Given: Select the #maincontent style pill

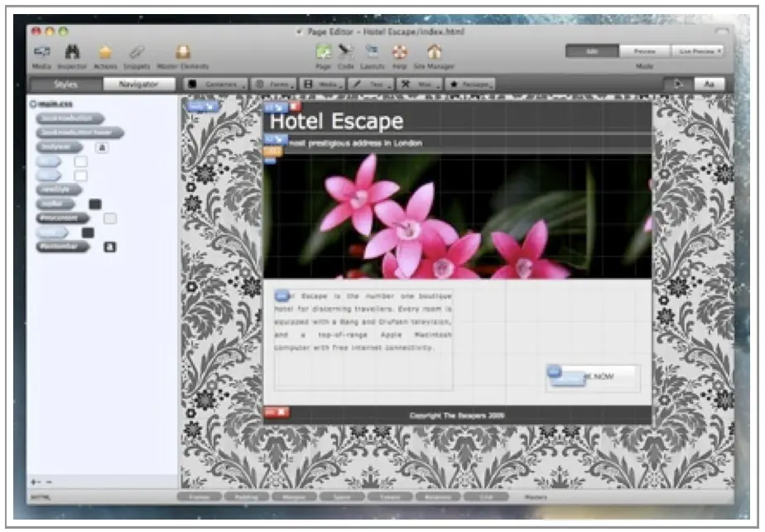Looking at the screenshot, I should click(x=63, y=218).
